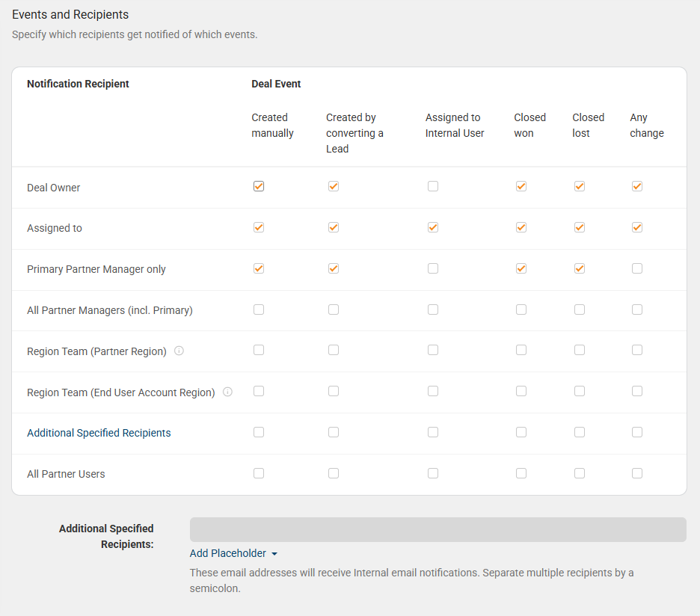Check All Partner Managers Assigned to Internal User

[433, 309]
